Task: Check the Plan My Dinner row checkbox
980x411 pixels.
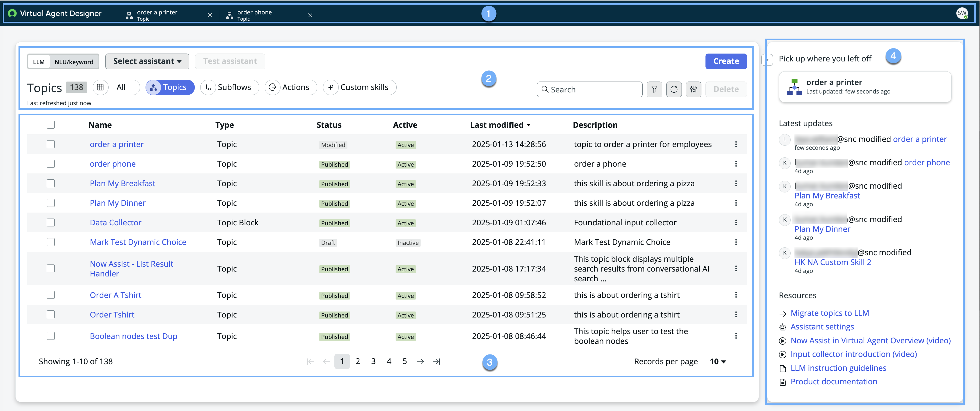Action: pyautogui.click(x=51, y=203)
